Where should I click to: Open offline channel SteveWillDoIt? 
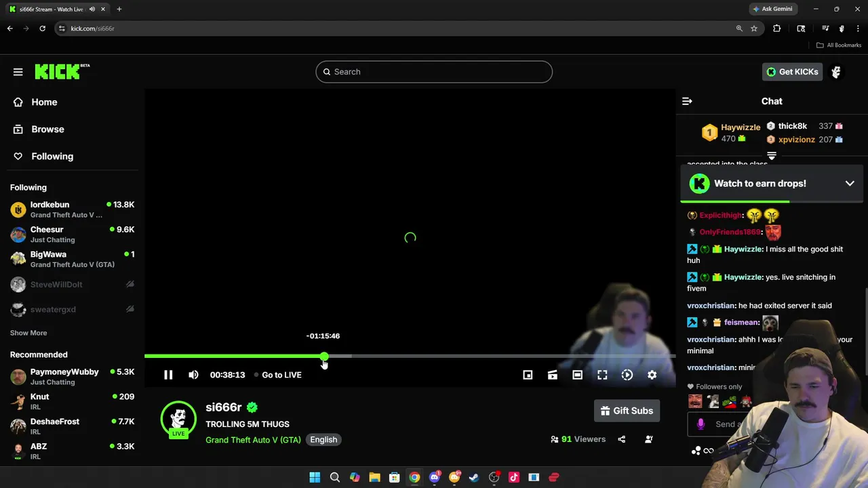72,285
